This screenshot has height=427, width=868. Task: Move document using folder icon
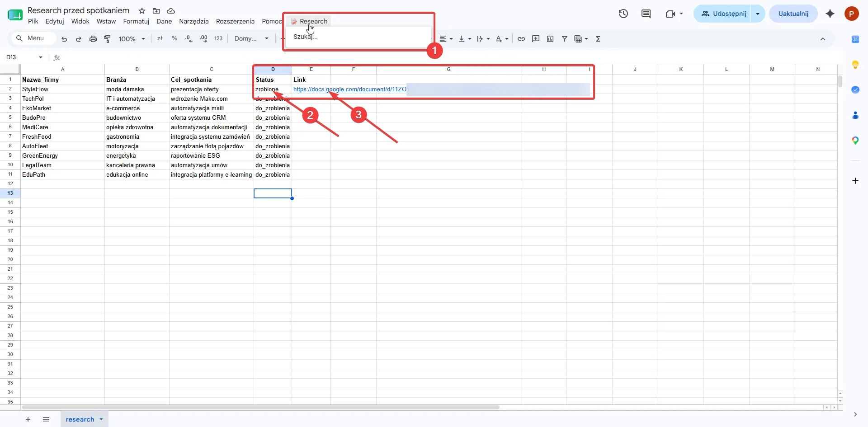tap(156, 11)
